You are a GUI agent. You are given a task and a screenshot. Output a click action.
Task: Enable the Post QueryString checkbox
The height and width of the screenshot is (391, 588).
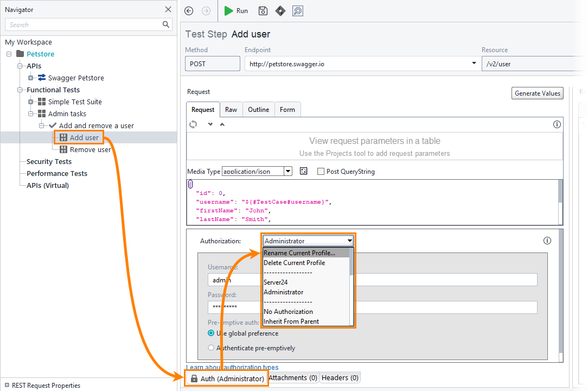tap(321, 171)
